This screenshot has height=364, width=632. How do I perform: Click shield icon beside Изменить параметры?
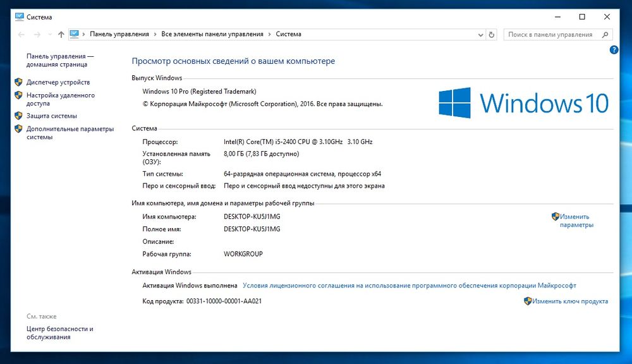556,217
